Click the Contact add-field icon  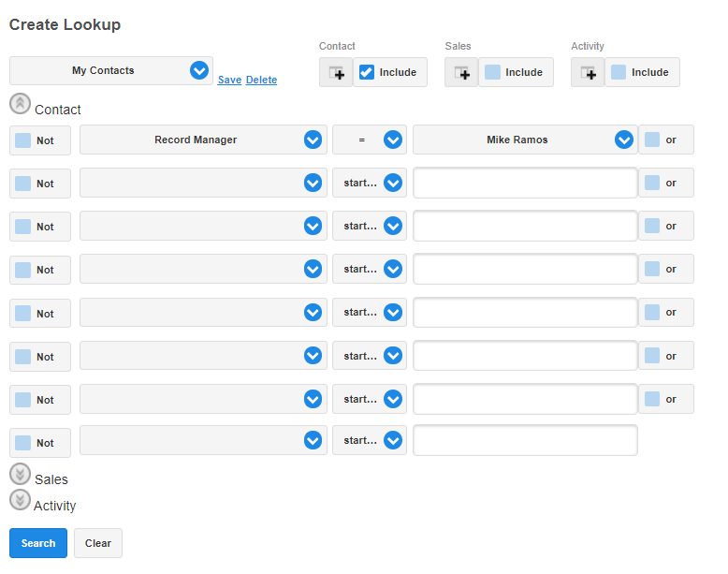(x=336, y=72)
